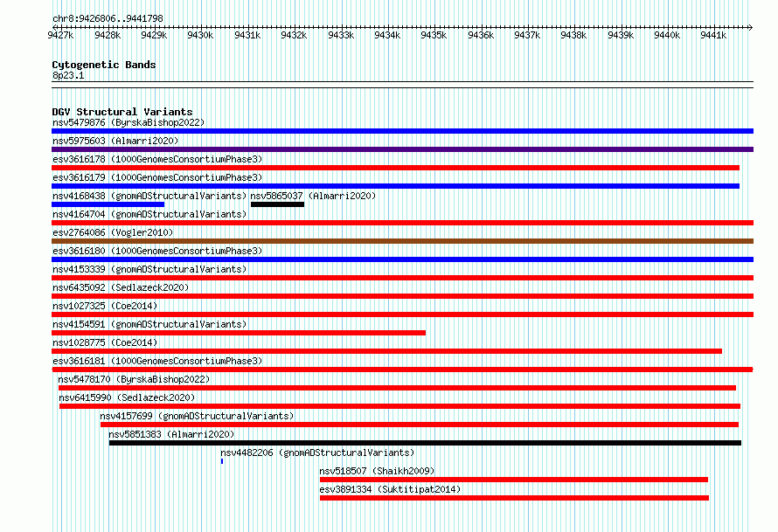Select the red nsv1027325 variant bar
The image size is (778, 532).
tap(402, 314)
